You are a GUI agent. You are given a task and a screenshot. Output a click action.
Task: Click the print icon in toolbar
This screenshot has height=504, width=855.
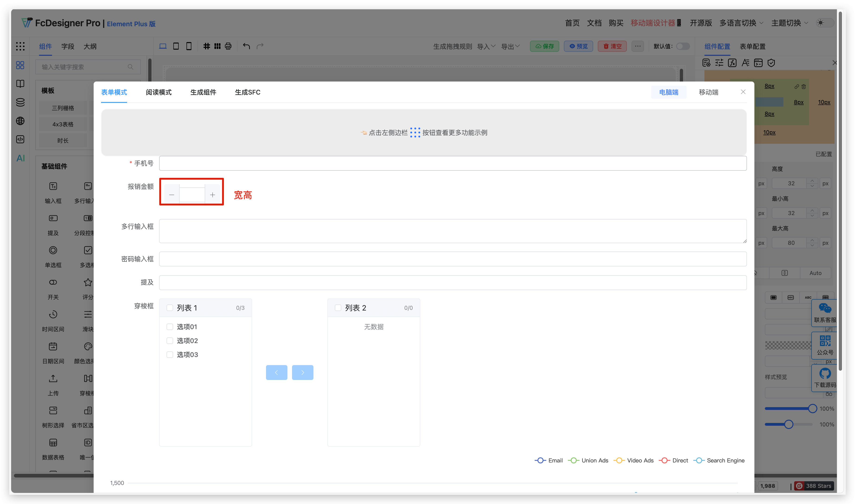(x=228, y=46)
